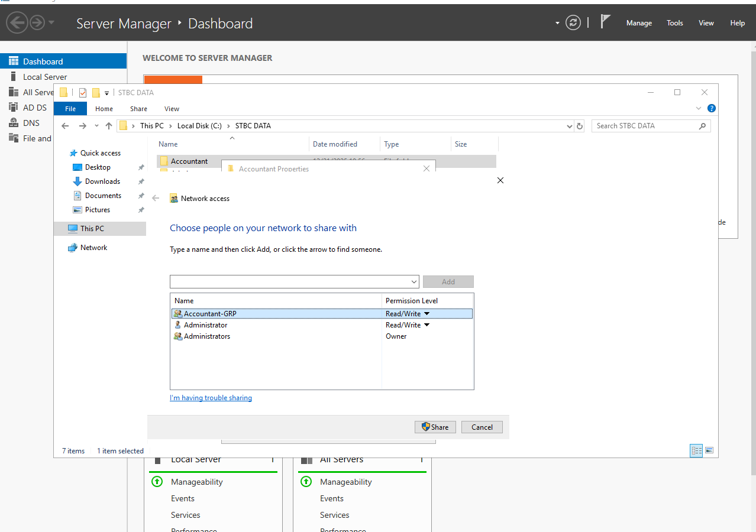Open Downloads in Quick access
The image size is (756, 532).
pos(102,181)
